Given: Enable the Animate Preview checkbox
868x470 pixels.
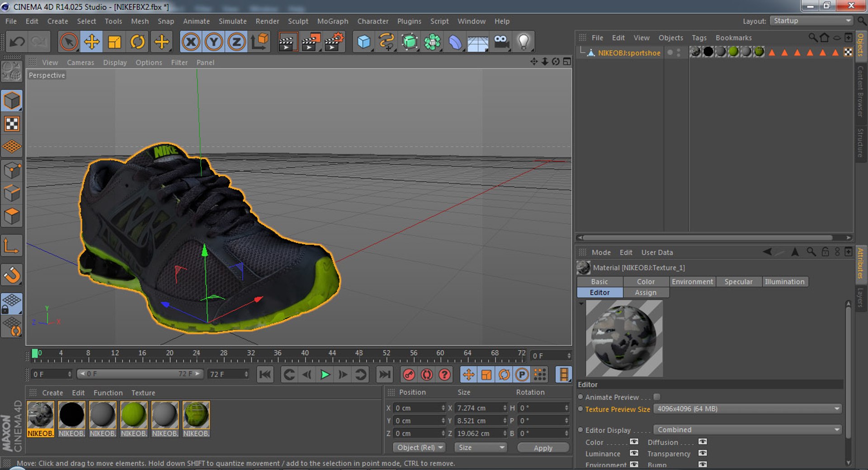Looking at the screenshot, I should 657,397.
